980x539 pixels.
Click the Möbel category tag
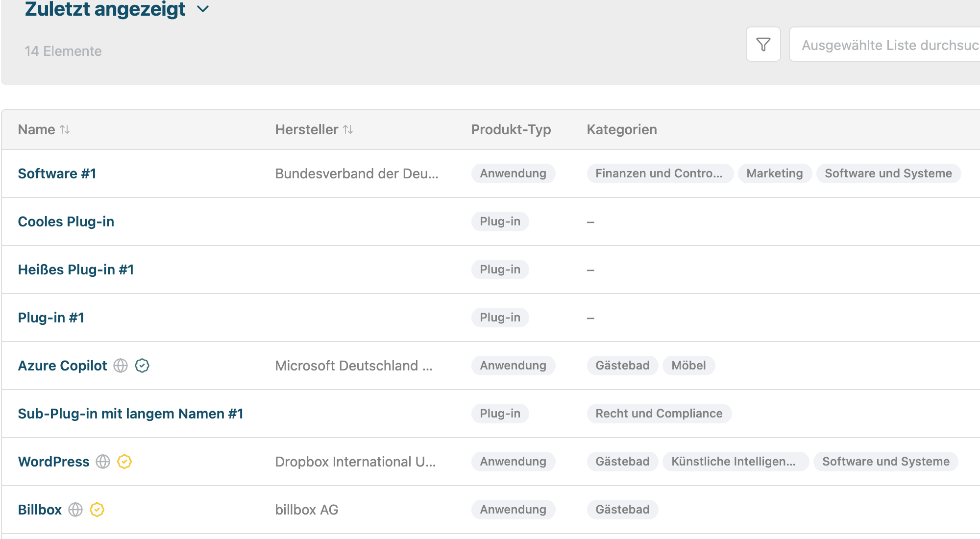coord(688,366)
